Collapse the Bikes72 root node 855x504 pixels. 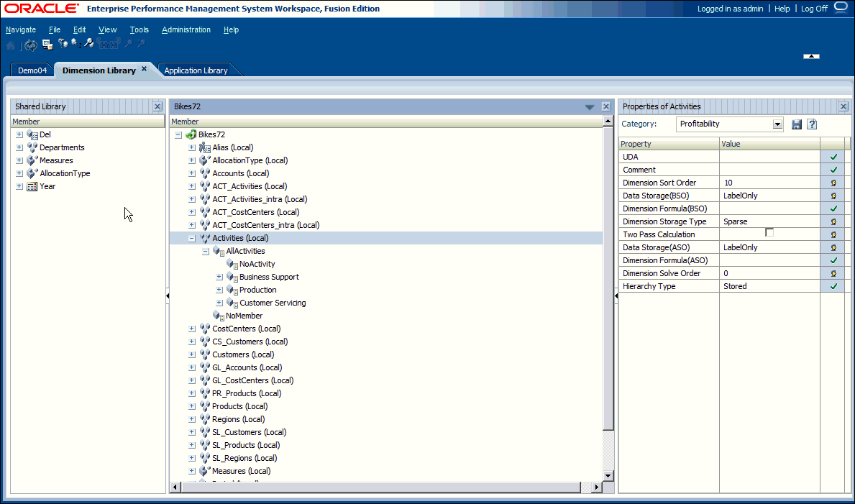[x=178, y=134]
